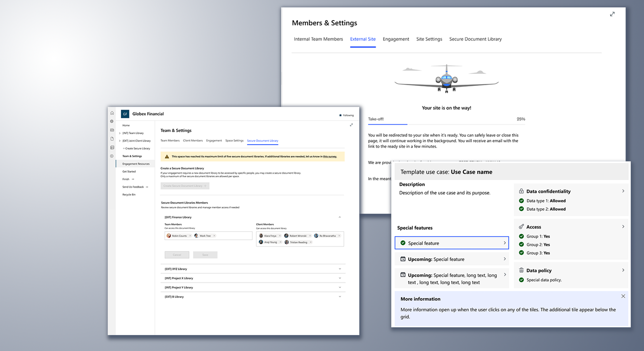The width and height of the screenshot is (644, 351).
Task: Click the Following star icon
Action: tap(340, 115)
